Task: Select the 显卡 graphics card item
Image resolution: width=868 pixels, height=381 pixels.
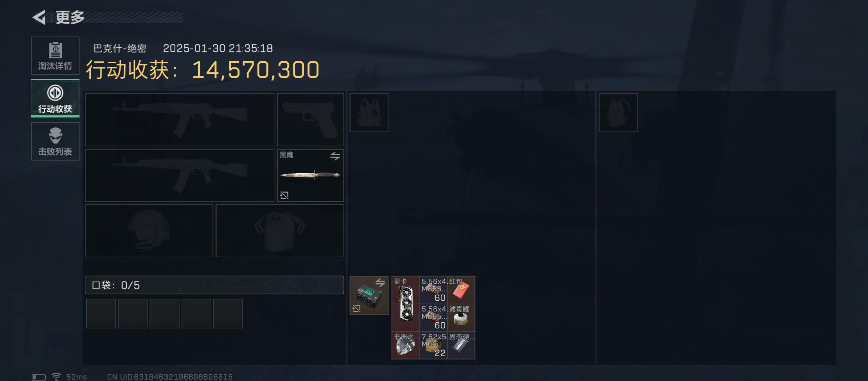Action: tap(405, 304)
